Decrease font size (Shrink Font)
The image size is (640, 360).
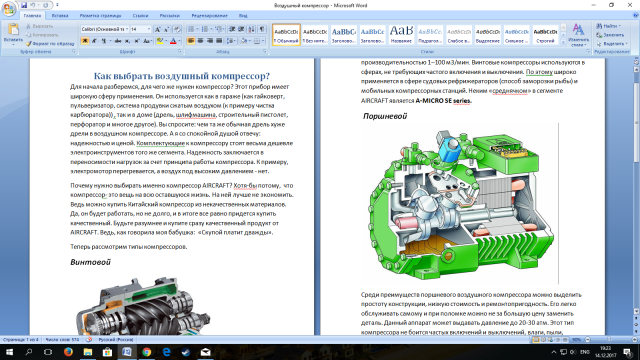[x=167, y=29]
